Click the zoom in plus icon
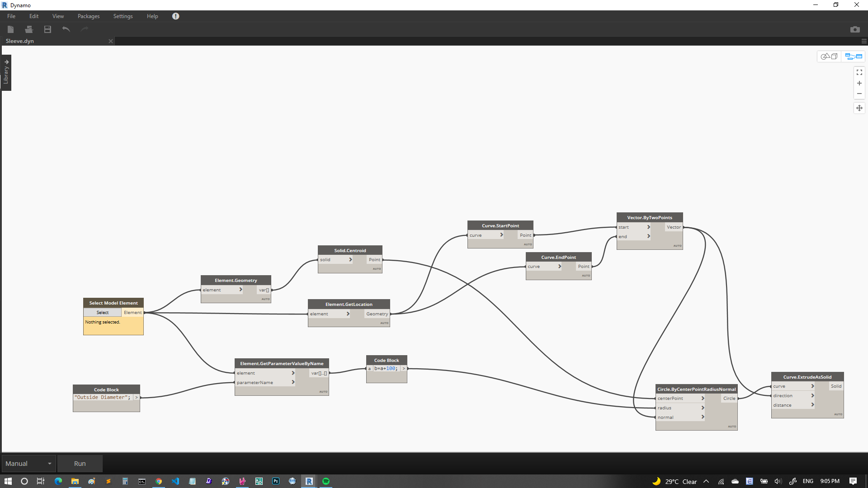 tap(859, 83)
